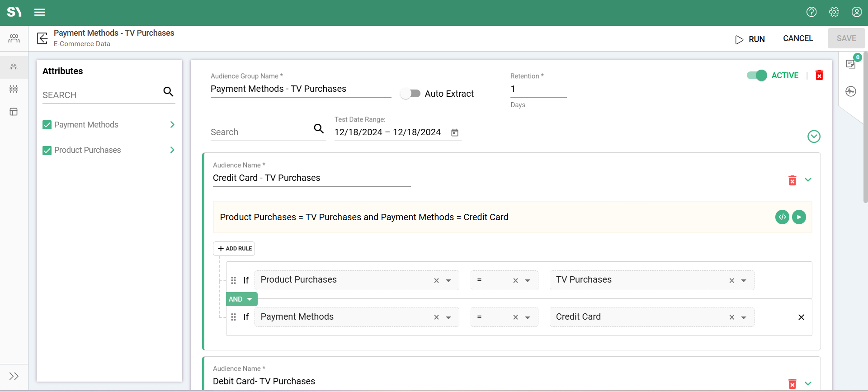Click the back arrow beside the page title

[42, 38]
